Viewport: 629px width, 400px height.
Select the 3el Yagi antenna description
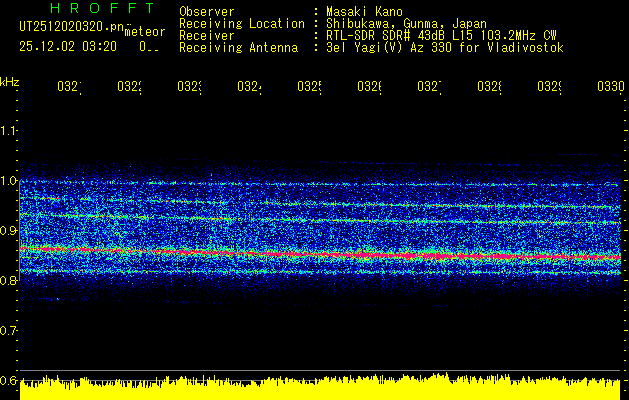(442, 47)
